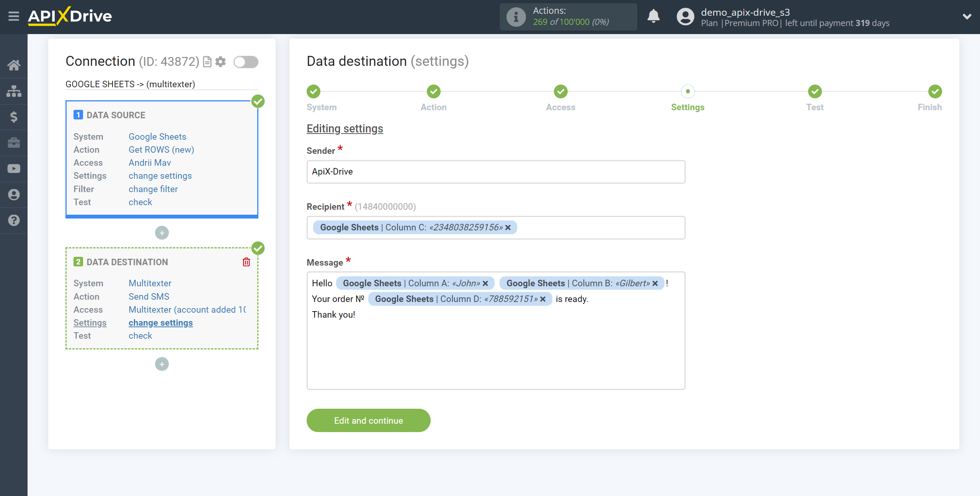This screenshot has height=496, width=980.
Task: Click the delete icon on Data Destination block
Action: [247, 262]
